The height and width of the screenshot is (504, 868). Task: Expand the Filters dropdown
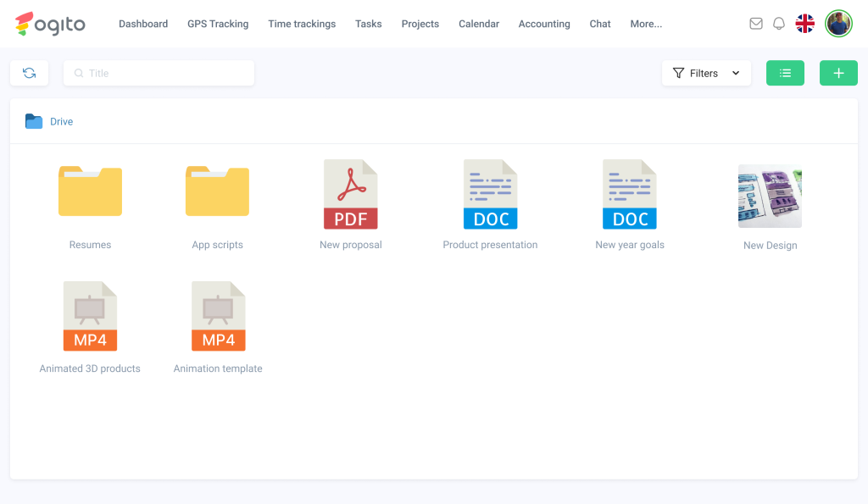706,74
